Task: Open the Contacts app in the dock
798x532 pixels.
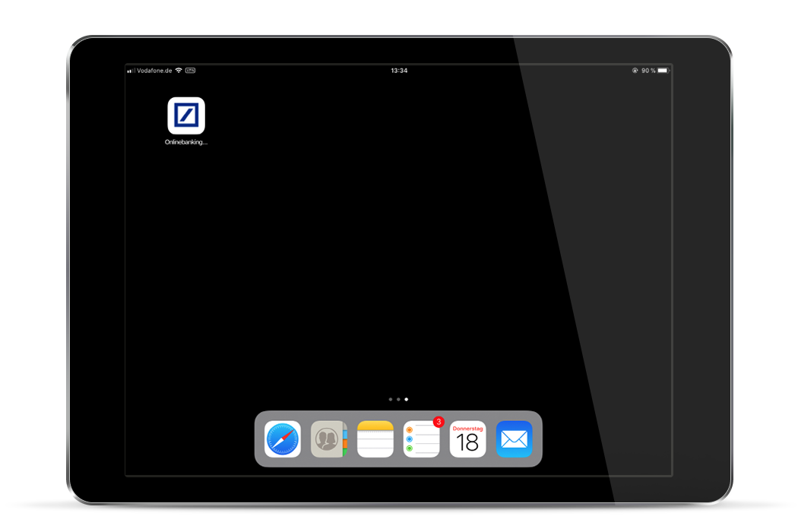Action: point(329,439)
